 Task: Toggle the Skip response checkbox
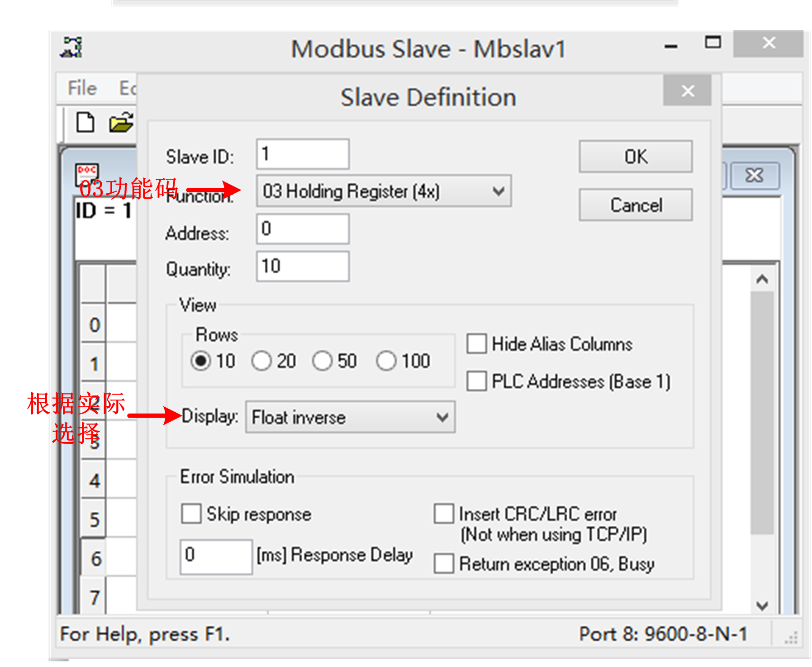[x=191, y=514]
